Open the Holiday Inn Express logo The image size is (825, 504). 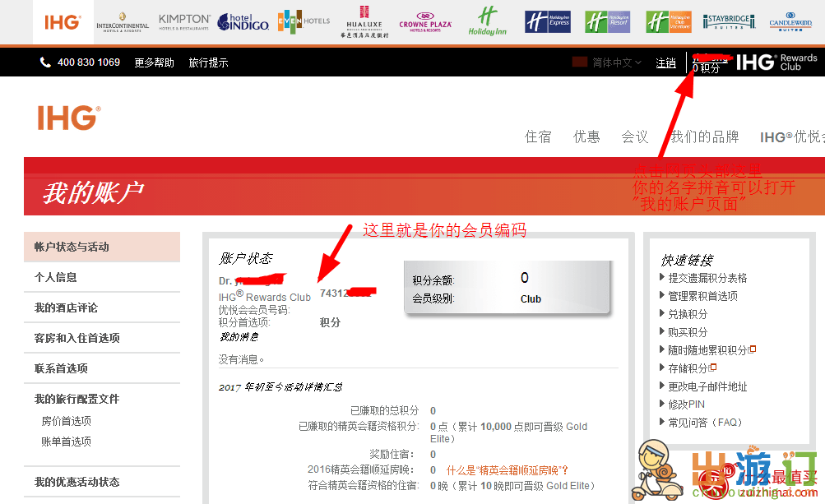(548, 22)
